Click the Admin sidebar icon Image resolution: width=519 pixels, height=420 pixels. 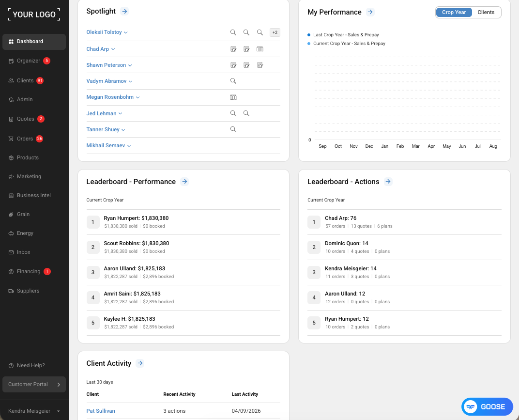tap(11, 99)
